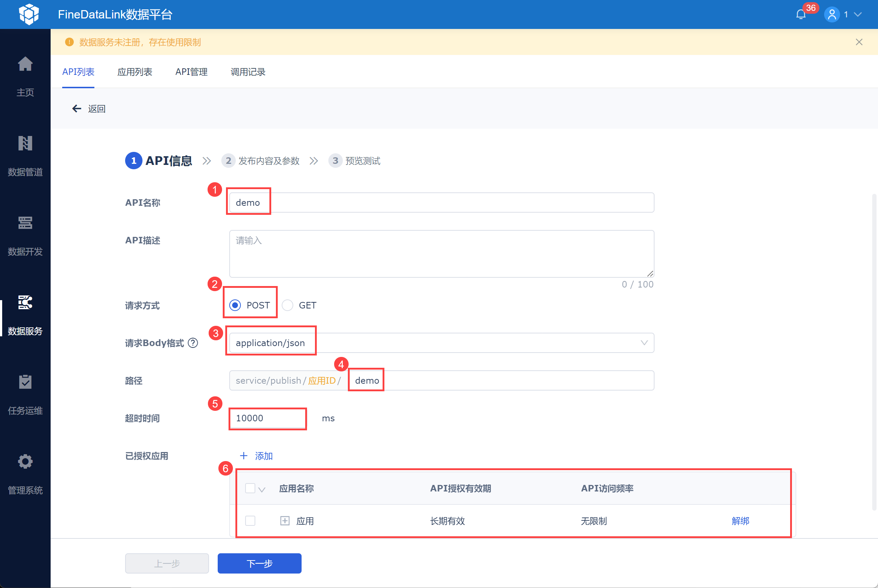Click the 下一步 next step button
The width and height of the screenshot is (878, 588).
pyautogui.click(x=259, y=563)
